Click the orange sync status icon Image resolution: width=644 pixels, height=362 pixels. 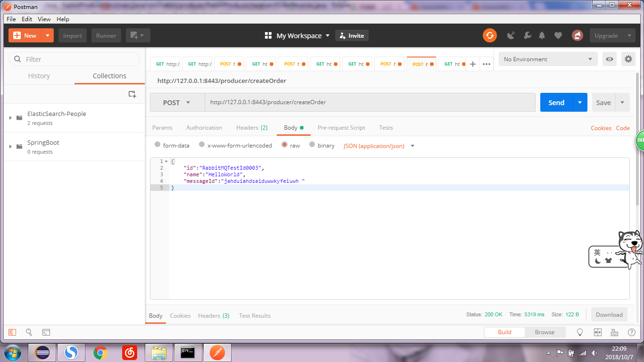click(x=490, y=35)
